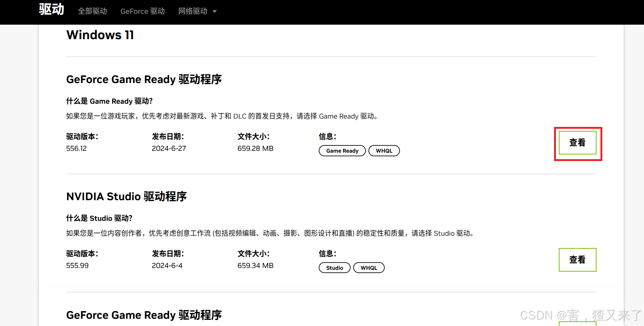Click the Studio driver description paragraph
This screenshot has height=326, width=644.
tap(271, 234)
